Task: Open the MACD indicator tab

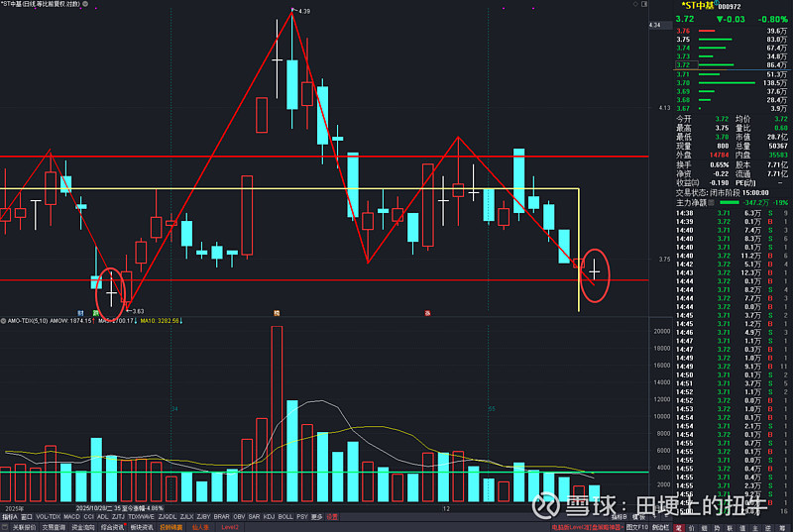Action: tap(71, 517)
